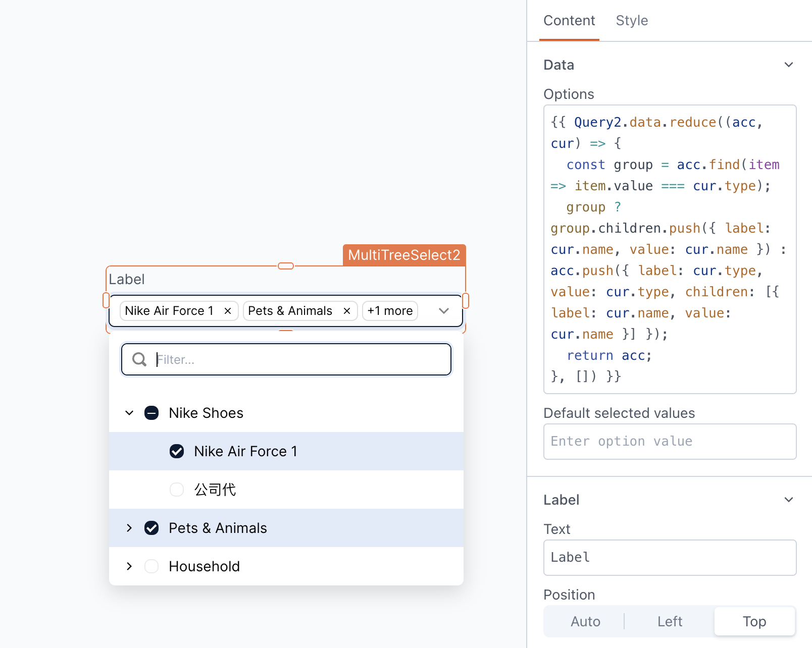The width and height of the screenshot is (812, 648).
Task: Set label Position to Auto
Action: (585, 621)
